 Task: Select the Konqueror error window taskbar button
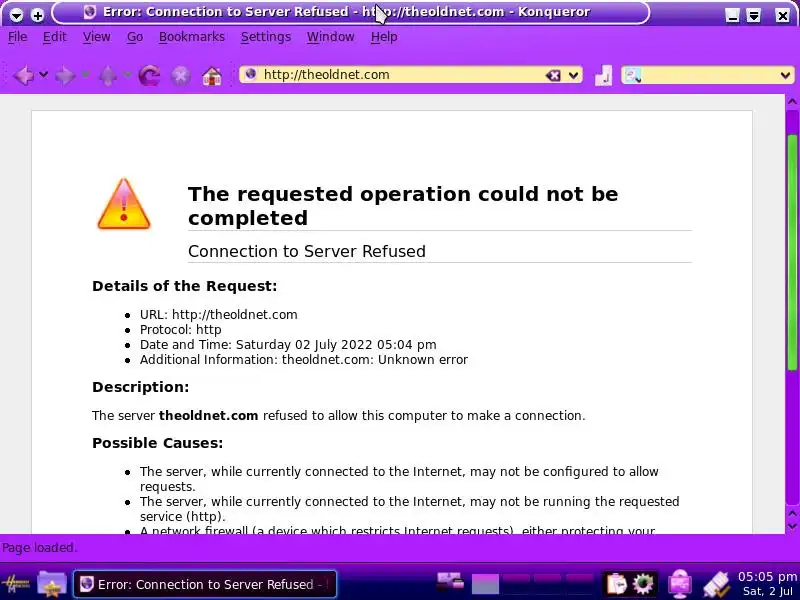pyautogui.click(x=205, y=584)
